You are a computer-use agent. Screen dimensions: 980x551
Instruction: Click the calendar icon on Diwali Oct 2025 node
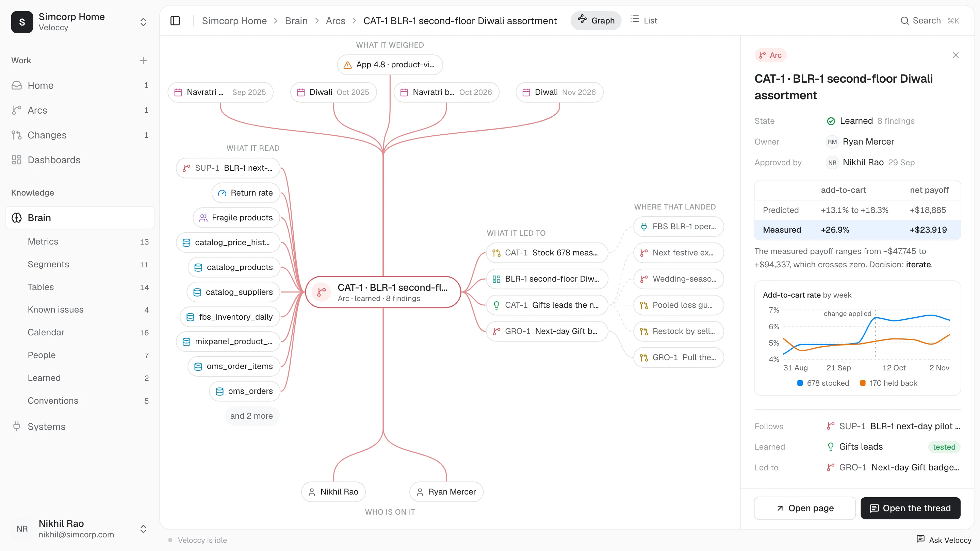pyautogui.click(x=300, y=92)
